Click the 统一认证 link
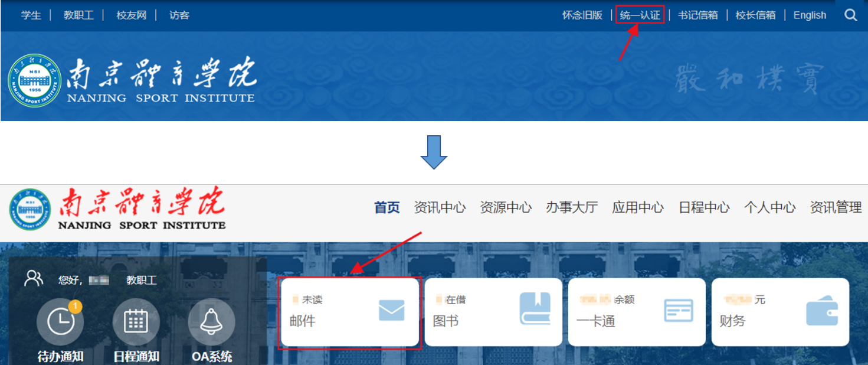 tap(640, 15)
